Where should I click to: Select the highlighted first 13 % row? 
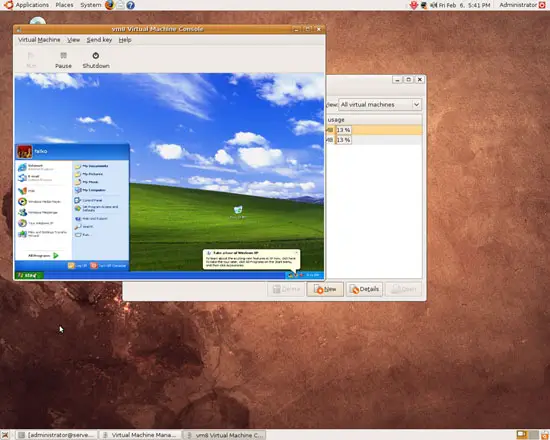click(x=374, y=130)
